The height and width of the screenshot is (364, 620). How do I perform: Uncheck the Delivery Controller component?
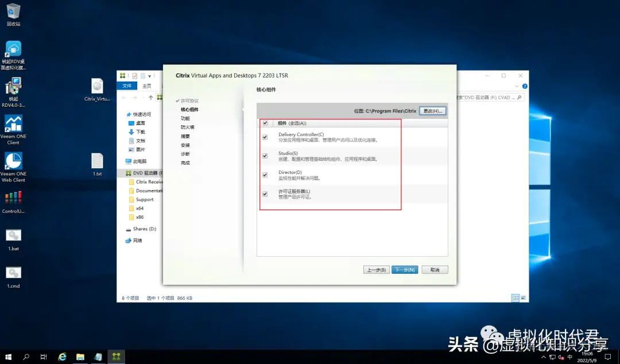tap(265, 137)
